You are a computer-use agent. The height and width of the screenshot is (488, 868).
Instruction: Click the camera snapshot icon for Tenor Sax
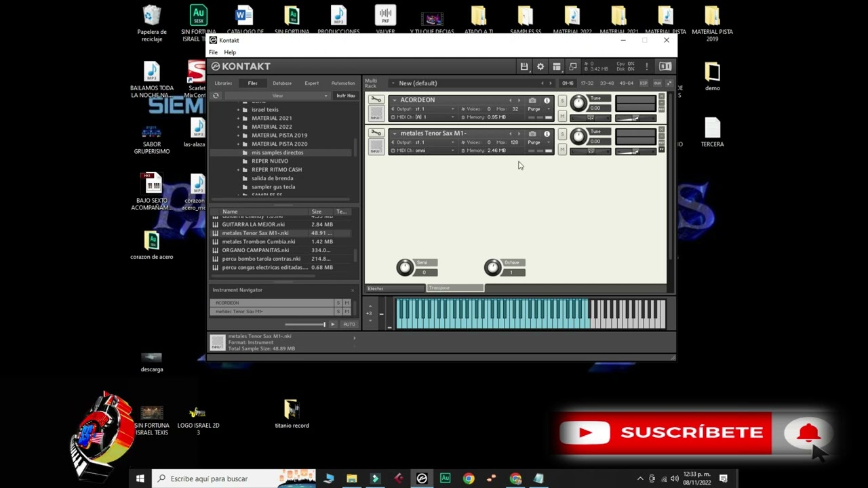pos(532,134)
